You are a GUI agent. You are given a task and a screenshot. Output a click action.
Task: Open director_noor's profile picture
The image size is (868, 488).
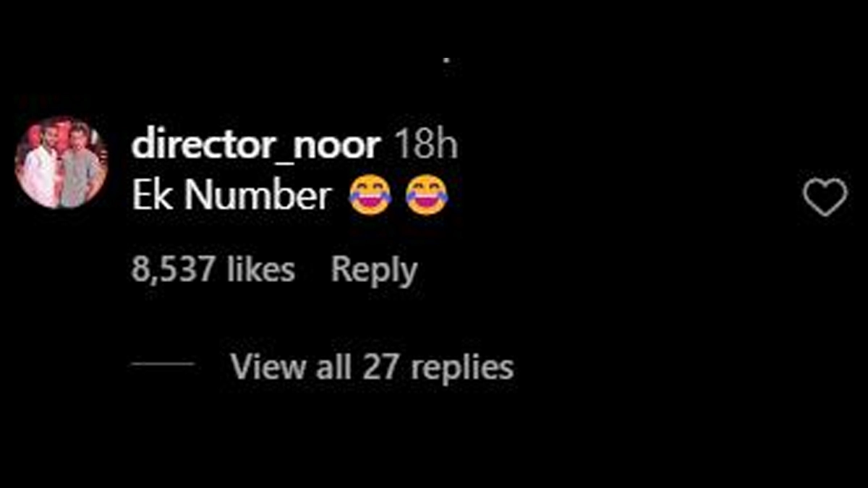pos(61,163)
